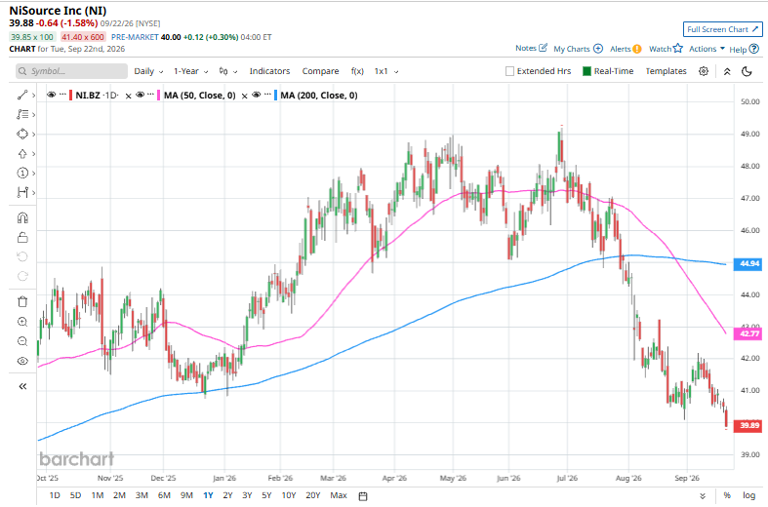Expand the Actions dropdown
This screenshot has width=768, height=507.
point(707,48)
